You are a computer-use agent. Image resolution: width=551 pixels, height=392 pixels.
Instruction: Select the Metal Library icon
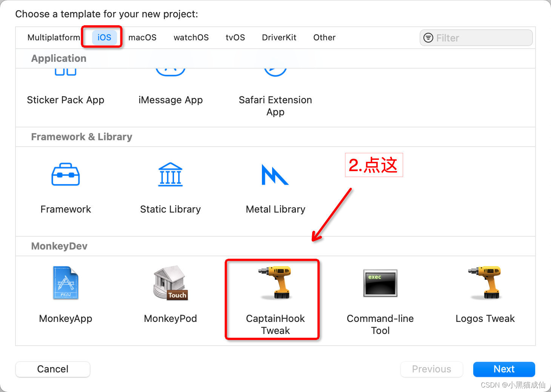point(275,175)
